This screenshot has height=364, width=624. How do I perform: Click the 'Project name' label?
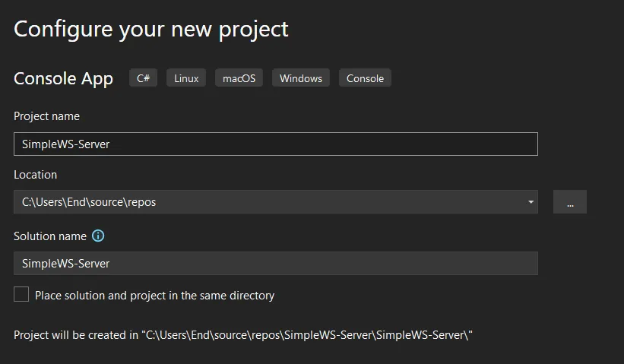46,116
